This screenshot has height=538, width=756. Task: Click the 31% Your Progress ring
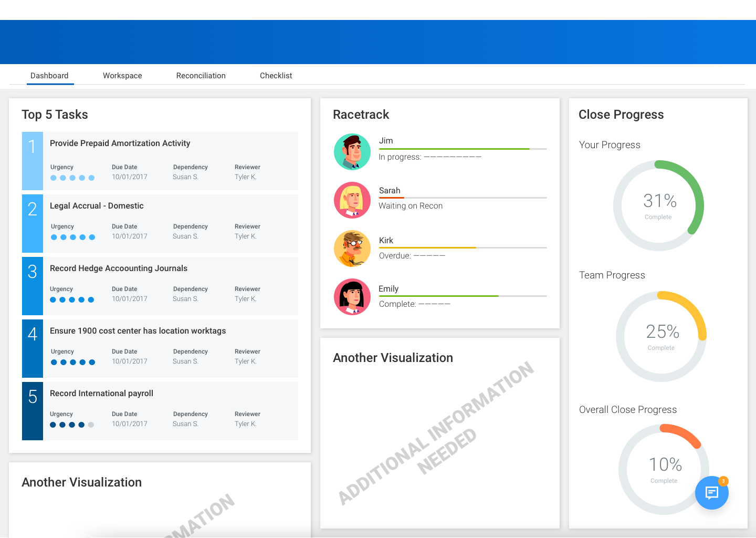tap(658, 205)
